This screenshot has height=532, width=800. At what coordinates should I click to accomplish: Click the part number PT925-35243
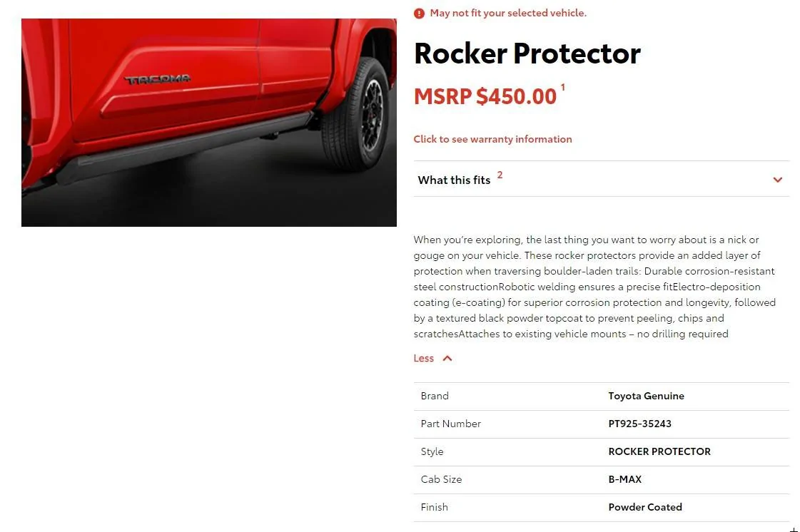[x=639, y=424]
